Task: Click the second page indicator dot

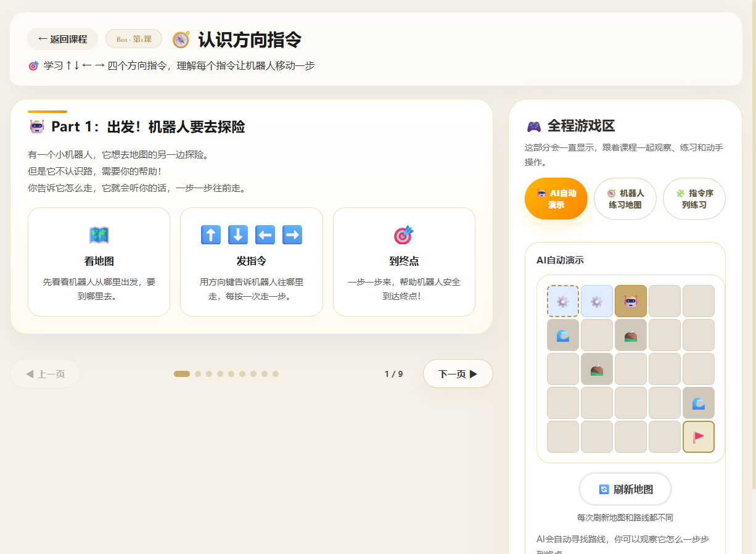Action: point(198,374)
